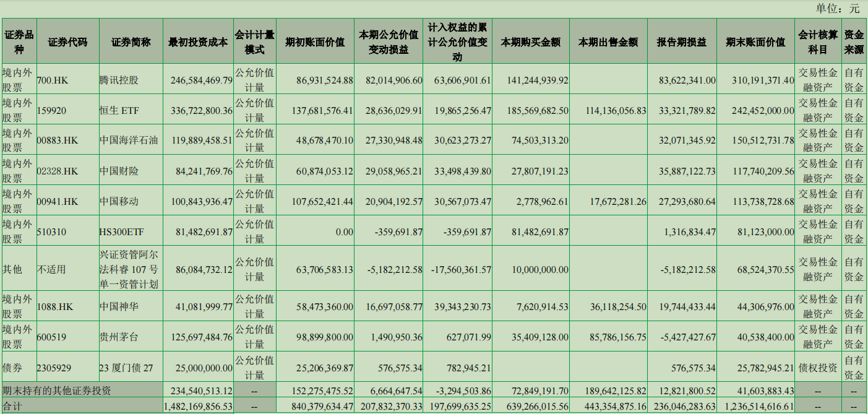868x414 pixels.
Task: Select the 中国神华 security name cell
Action: coord(131,306)
